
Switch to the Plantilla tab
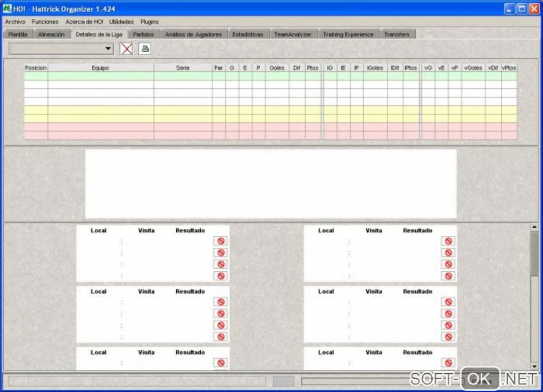click(18, 34)
